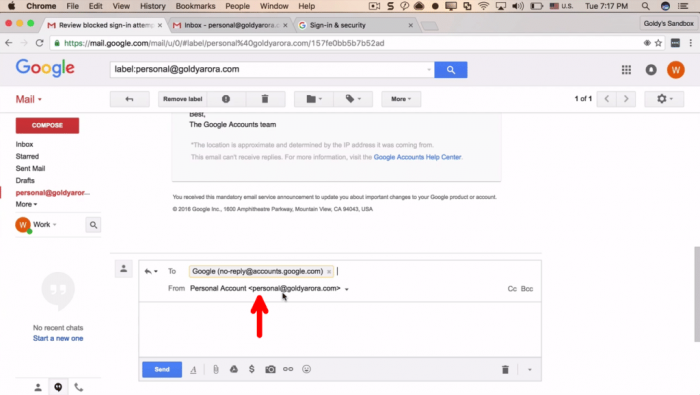Switch to Contacts person icon at bottom
Screen dimensions: 700x395
click(x=38, y=387)
